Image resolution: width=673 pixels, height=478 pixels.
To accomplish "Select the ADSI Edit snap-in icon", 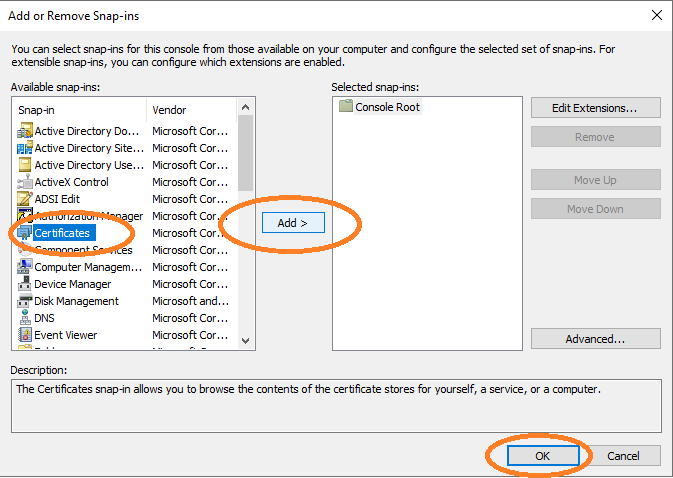I will [25, 199].
